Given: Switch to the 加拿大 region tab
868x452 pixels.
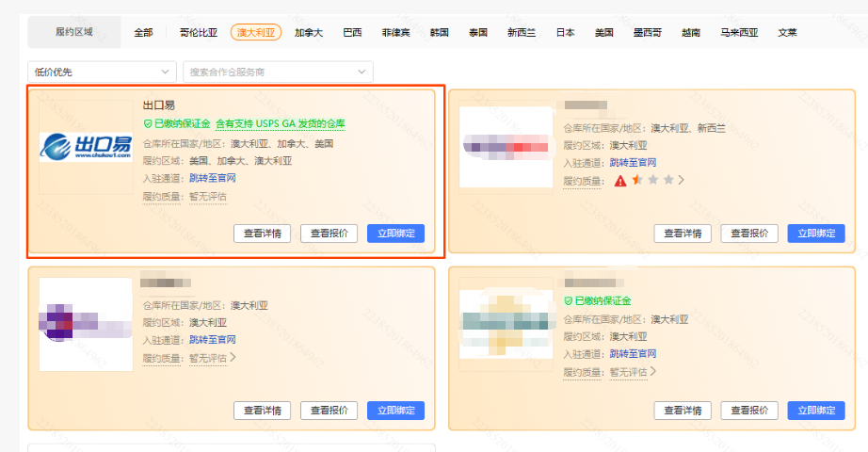Looking at the screenshot, I should 308,32.
